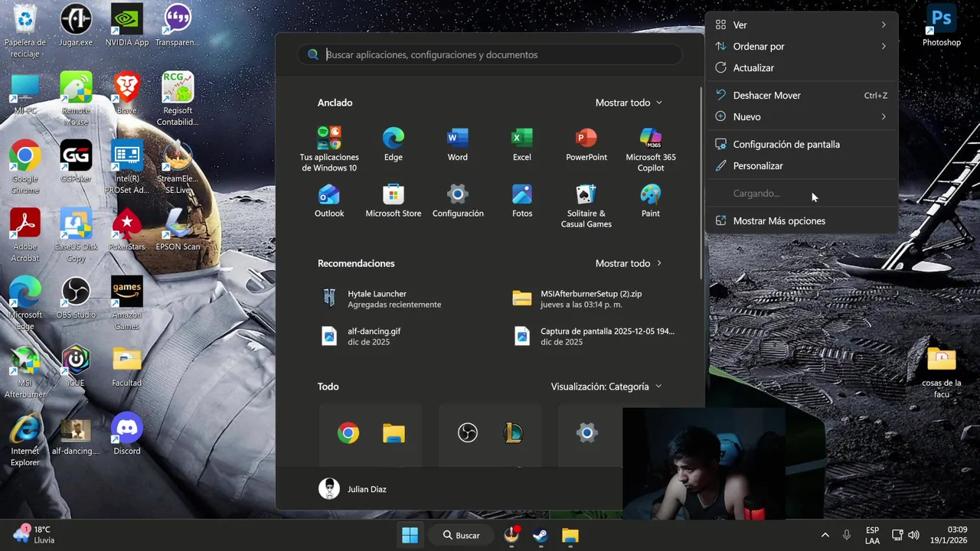Launch Discord from desktop
Image resolution: width=980 pixels, height=551 pixels.
pyautogui.click(x=126, y=434)
